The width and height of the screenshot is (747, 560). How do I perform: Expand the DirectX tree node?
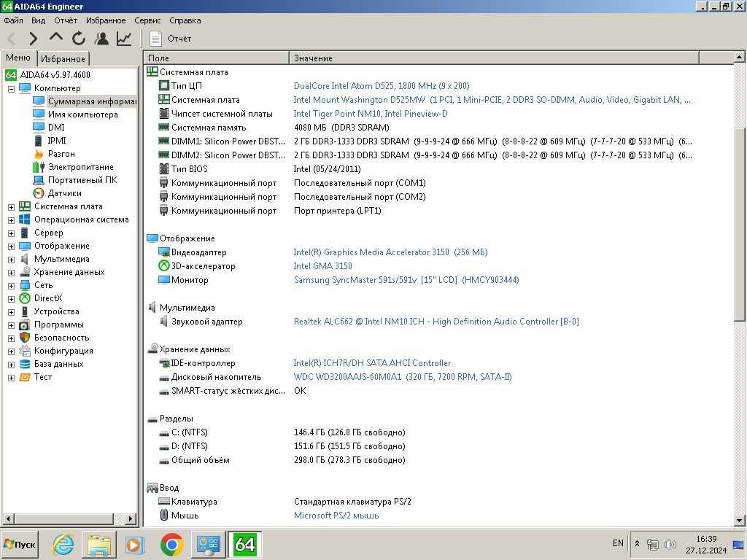coord(11,299)
